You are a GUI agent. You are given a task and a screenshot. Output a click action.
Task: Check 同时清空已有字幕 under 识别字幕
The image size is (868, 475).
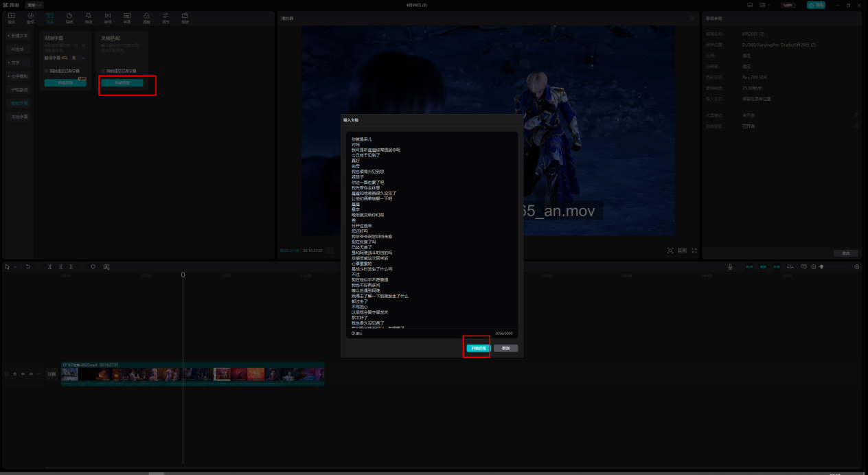pos(47,71)
